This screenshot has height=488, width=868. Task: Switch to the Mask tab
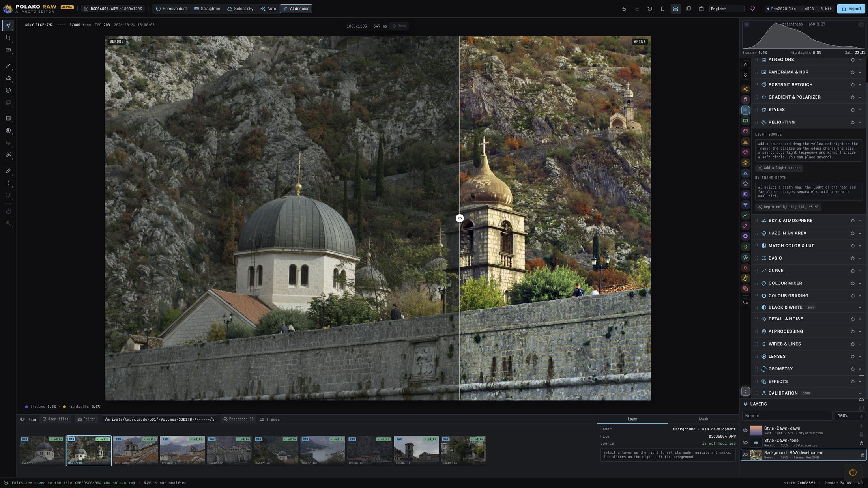703,419
